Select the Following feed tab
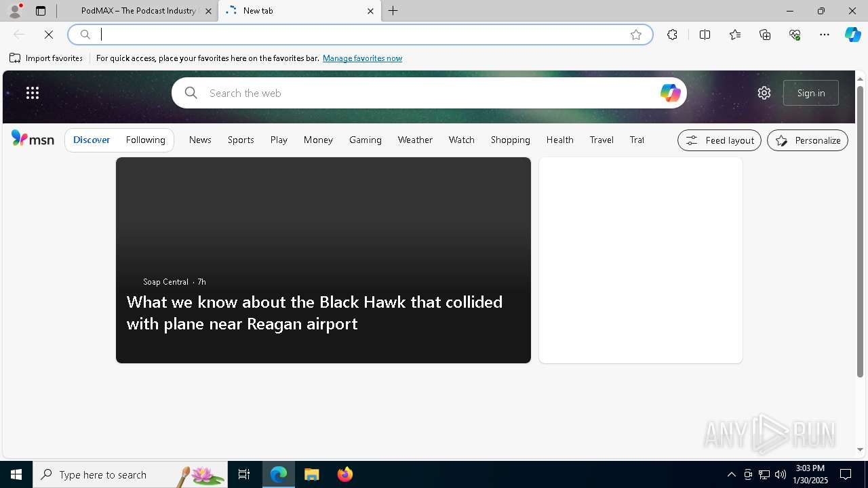Screen dimensions: 868x488 tap(146, 140)
